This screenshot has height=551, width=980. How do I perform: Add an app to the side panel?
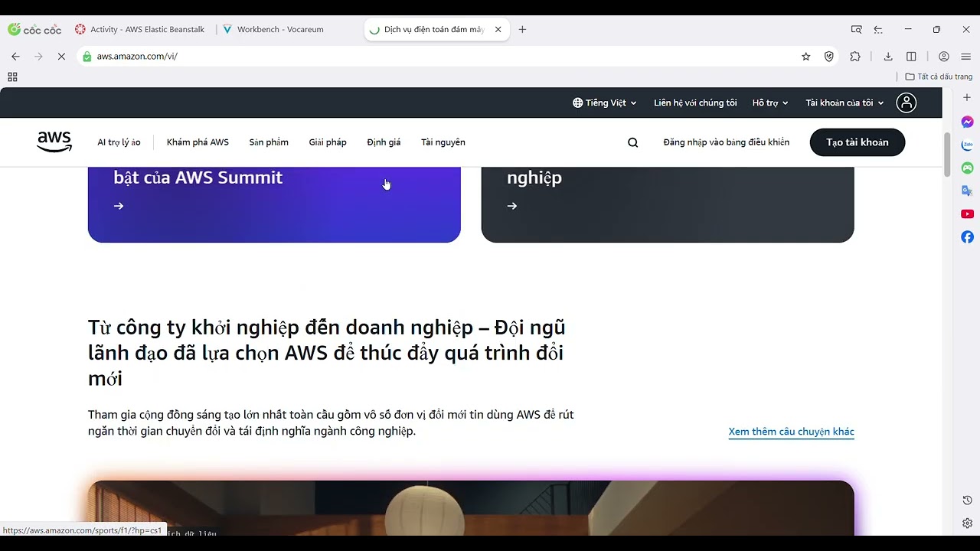968,98
